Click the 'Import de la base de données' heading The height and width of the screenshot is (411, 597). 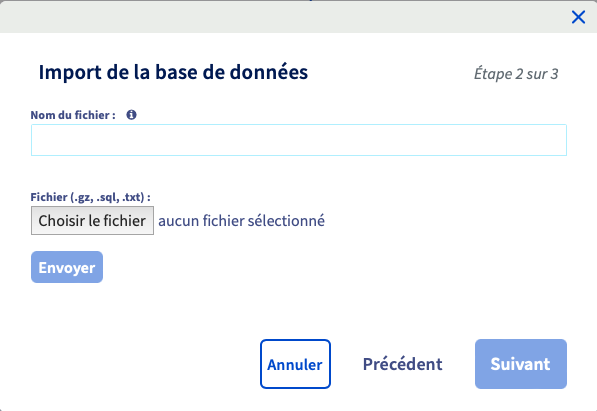tap(173, 72)
